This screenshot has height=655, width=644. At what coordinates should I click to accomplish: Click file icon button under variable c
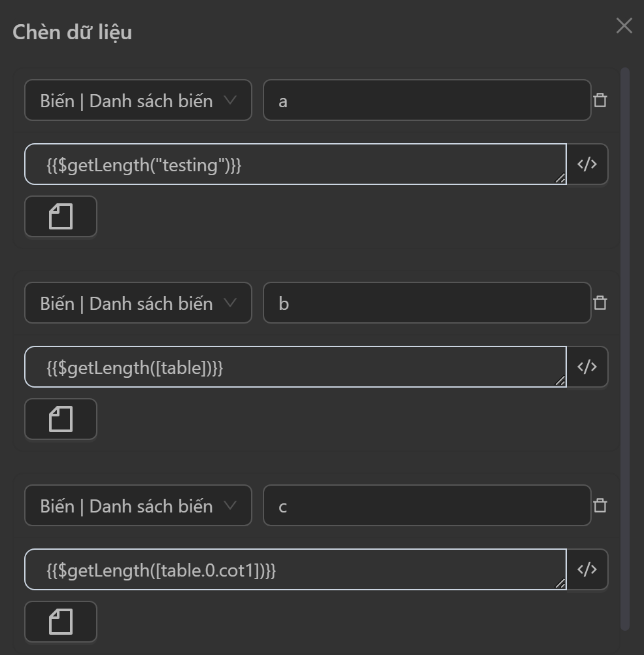(x=61, y=622)
